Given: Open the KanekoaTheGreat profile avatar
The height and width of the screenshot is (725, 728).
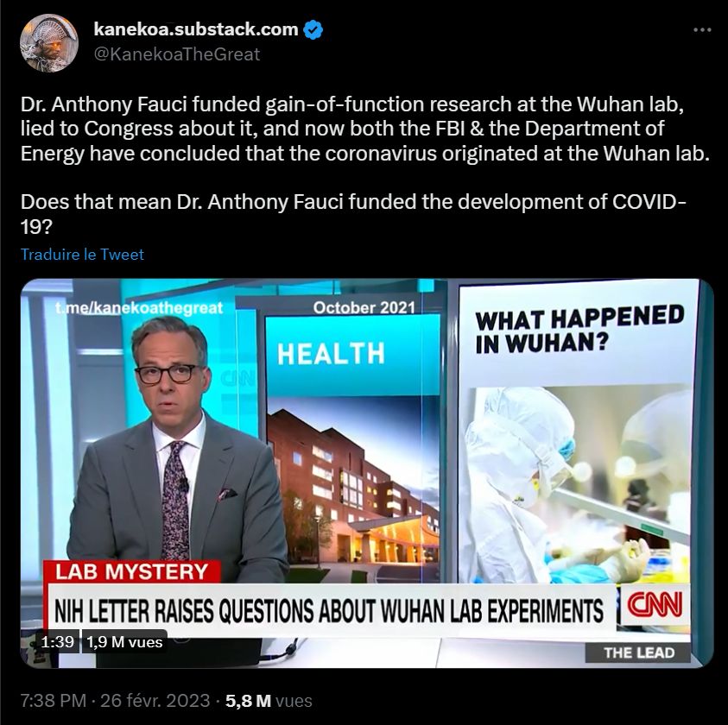Looking at the screenshot, I should coord(48,42).
